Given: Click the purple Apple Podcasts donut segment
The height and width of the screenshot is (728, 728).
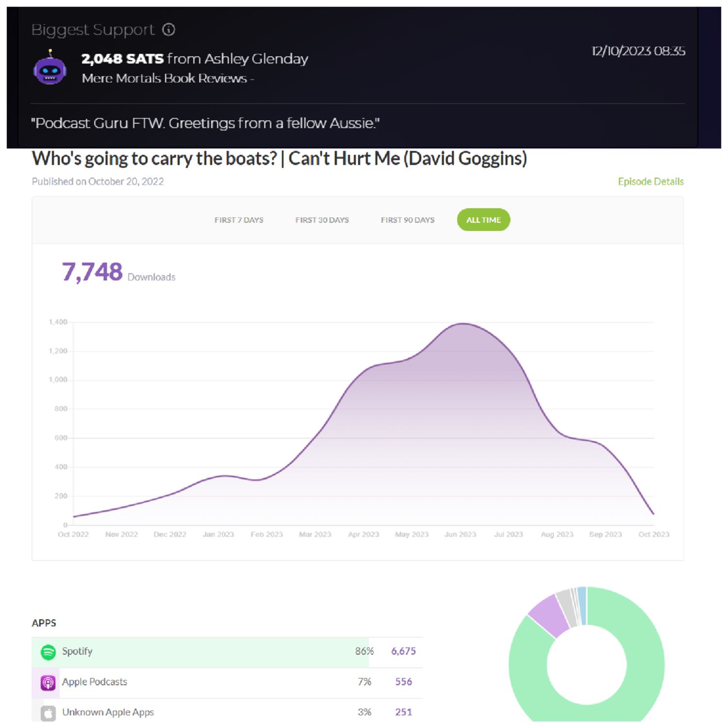Looking at the screenshot, I should coord(548,615).
